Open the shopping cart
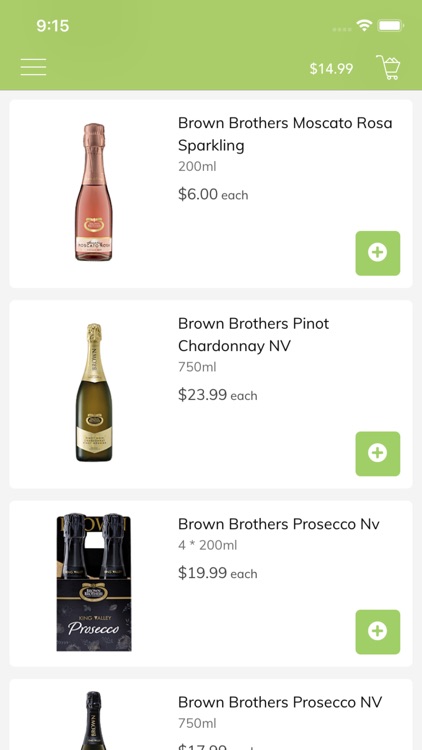The height and width of the screenshot is (750, 422). click(x=389, y=67)
